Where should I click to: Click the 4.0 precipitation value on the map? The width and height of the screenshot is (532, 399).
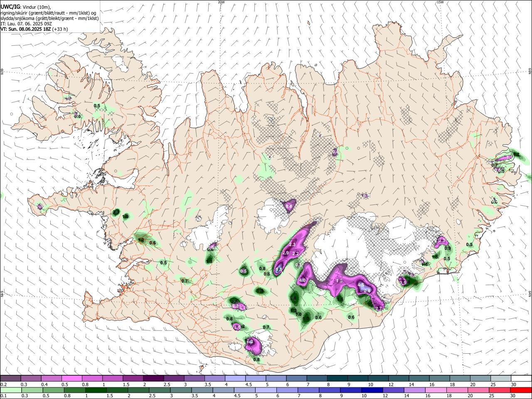(x=302, y=281)
